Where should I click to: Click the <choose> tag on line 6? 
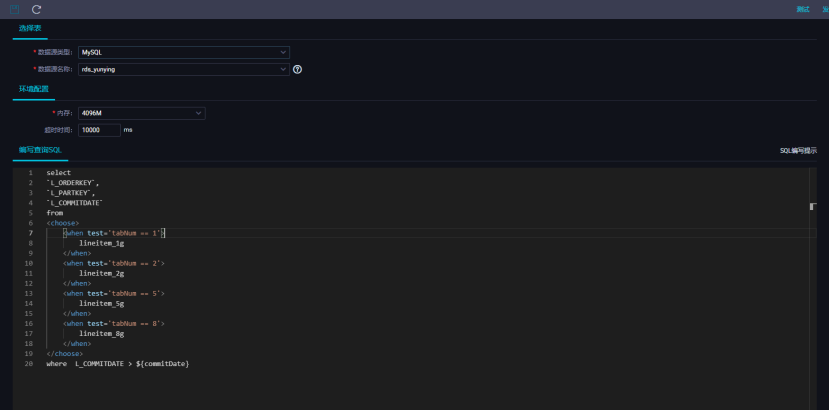63,223
